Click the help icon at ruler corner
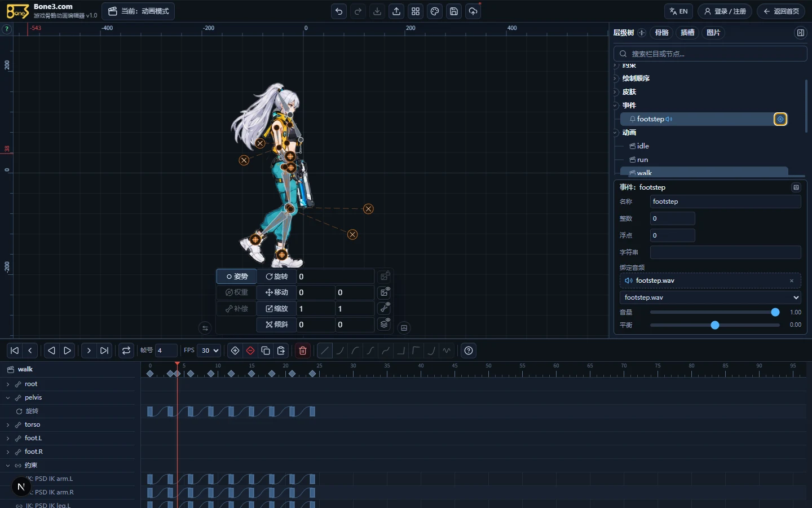 pyautogui.click(x=7, y=29)
